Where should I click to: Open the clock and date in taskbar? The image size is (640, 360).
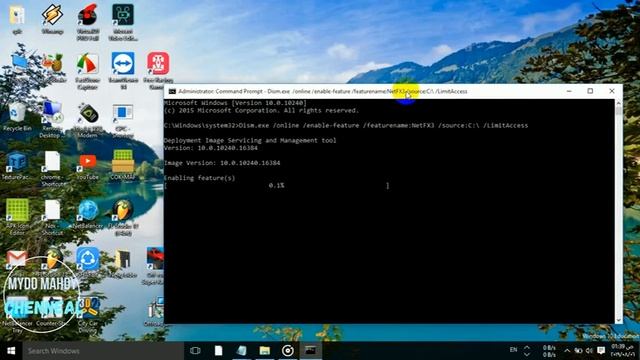pyautogui.click(x=622, y=351)
